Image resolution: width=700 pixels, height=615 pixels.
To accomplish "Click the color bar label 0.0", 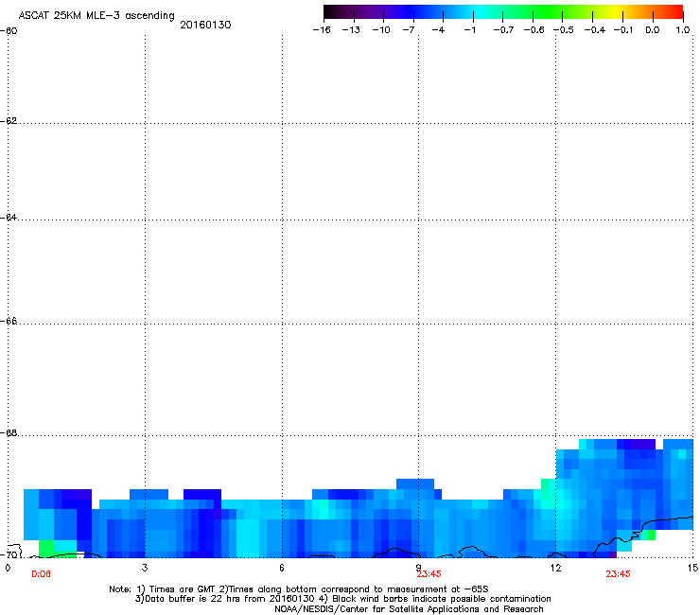I will tap(653, 30).
